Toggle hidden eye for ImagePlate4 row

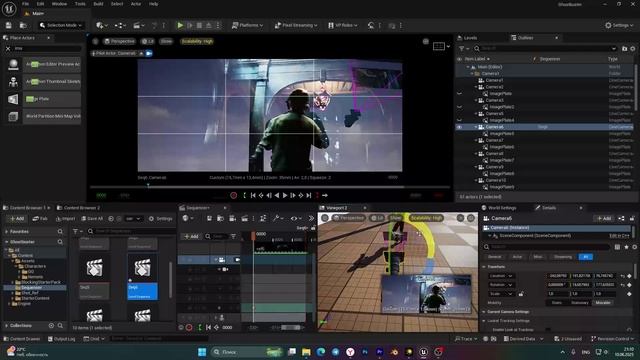click(460, 120)
